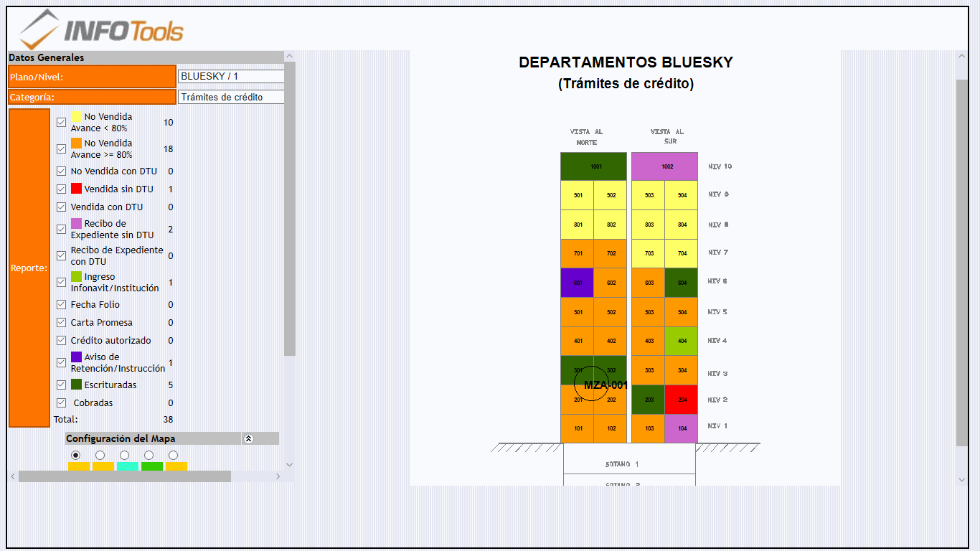Toggle the Carta Promesa checkbox
Screen dimensions: 980x551
[x=62, y=323]
